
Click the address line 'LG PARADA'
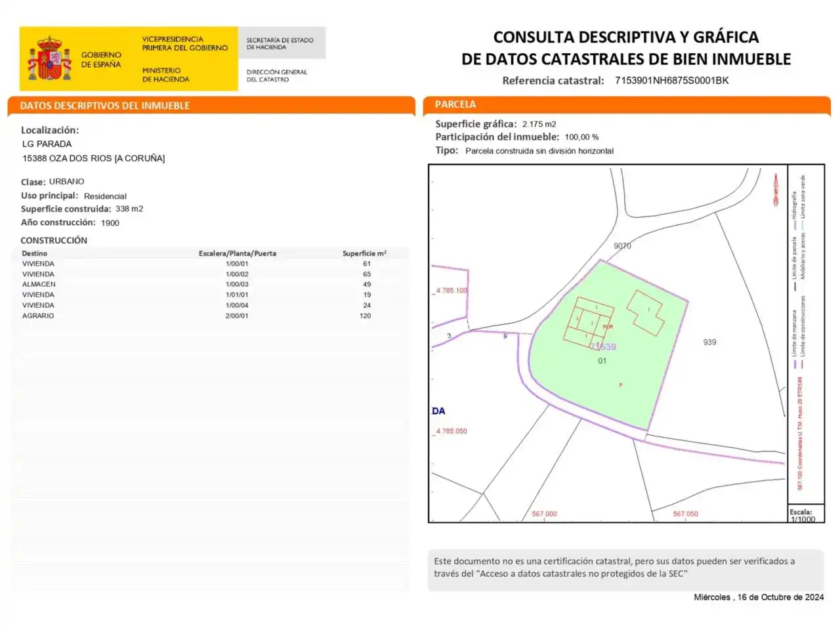coord(47,144)
